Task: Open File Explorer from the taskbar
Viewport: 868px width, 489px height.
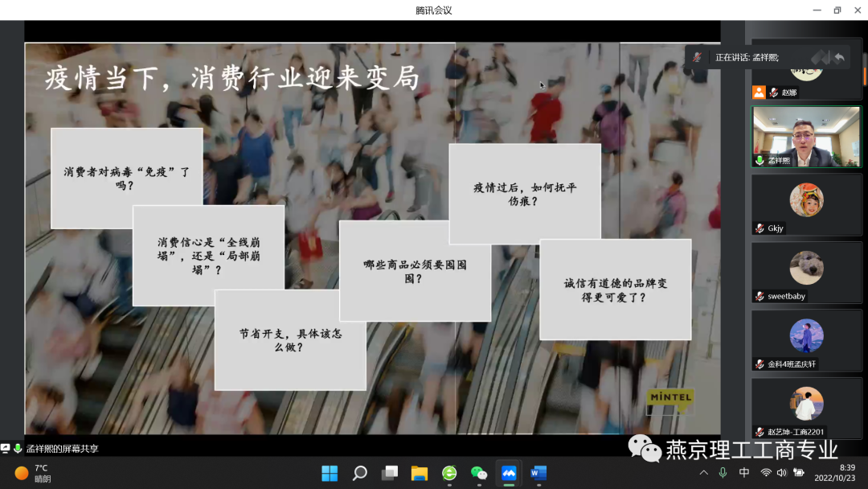Action: coord(419,473)
